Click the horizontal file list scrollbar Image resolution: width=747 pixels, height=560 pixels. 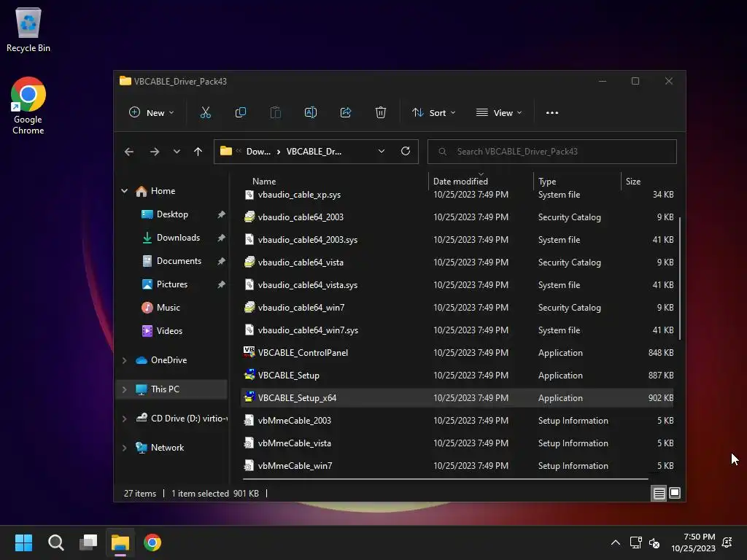[x=446, y=478]
